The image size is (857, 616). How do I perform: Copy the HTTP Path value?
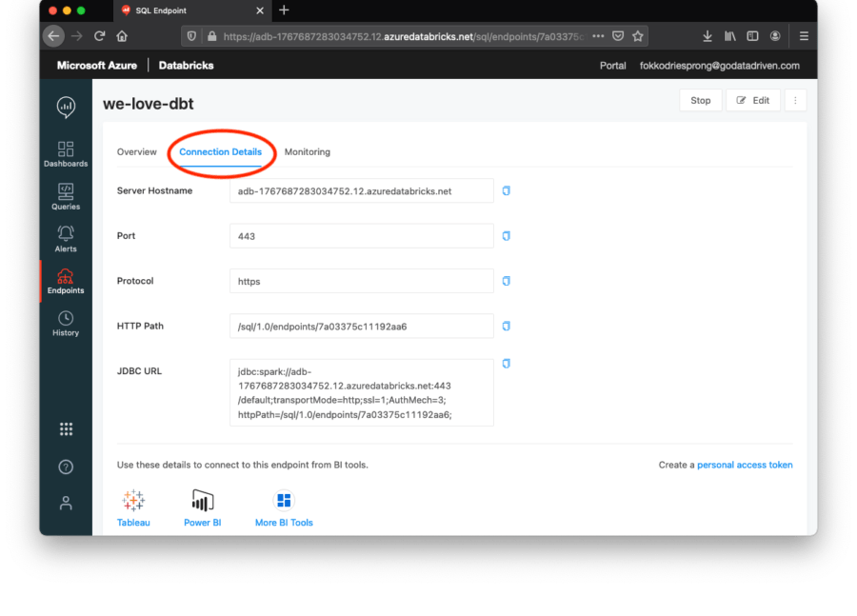click(x=507, y=327)
